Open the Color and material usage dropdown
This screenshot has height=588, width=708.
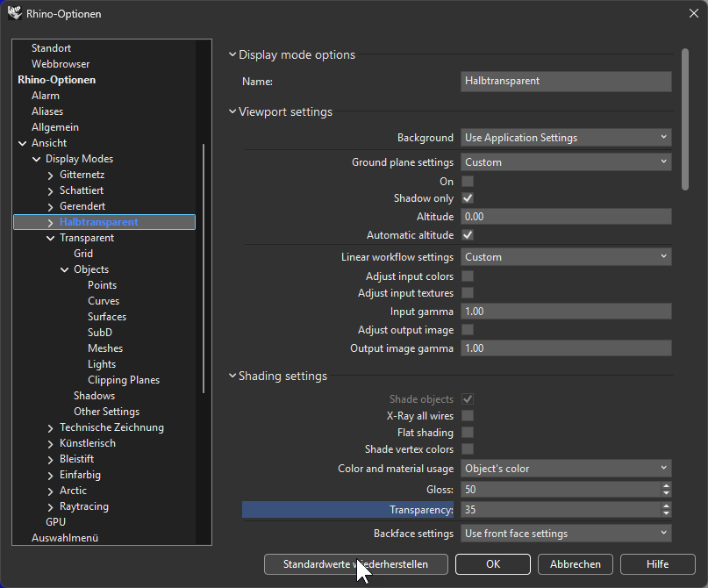(x=566, y=469)
